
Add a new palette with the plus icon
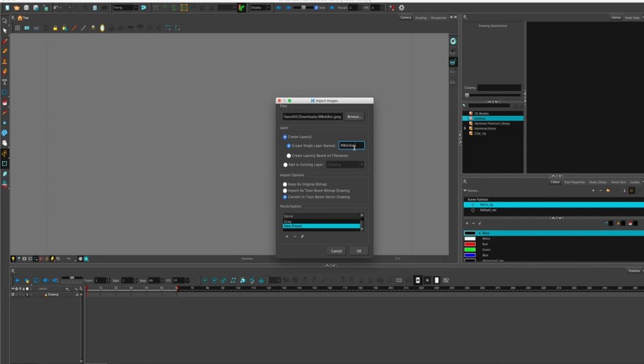[593, 190]
